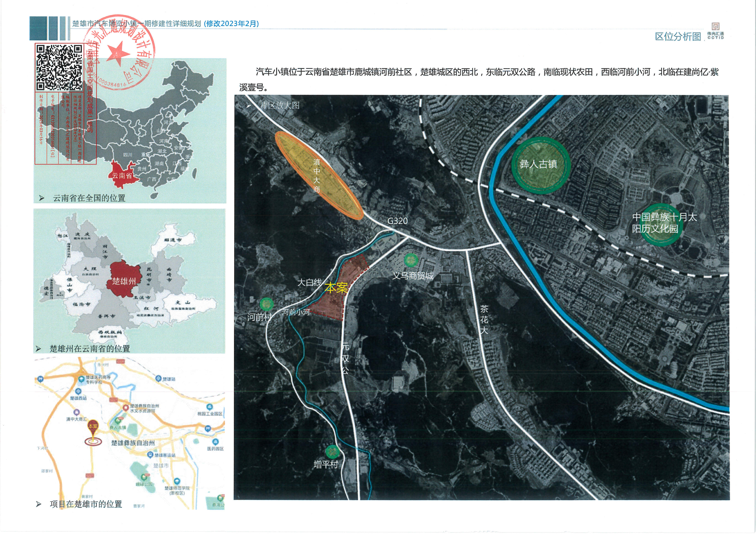Click the 桃园工业园区 map pin
The height and width of the screenshot is (534, 756).
pos(209,407)
